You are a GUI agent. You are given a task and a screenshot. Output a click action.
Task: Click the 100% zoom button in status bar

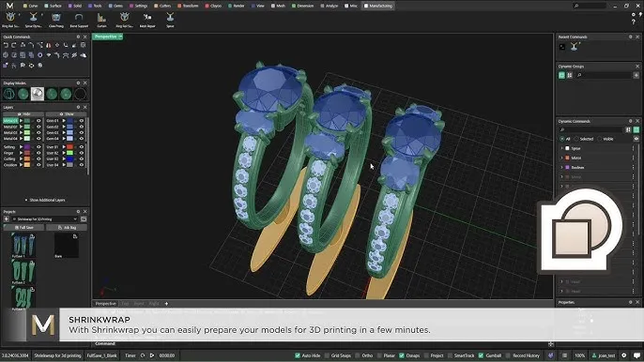[579, 355]
